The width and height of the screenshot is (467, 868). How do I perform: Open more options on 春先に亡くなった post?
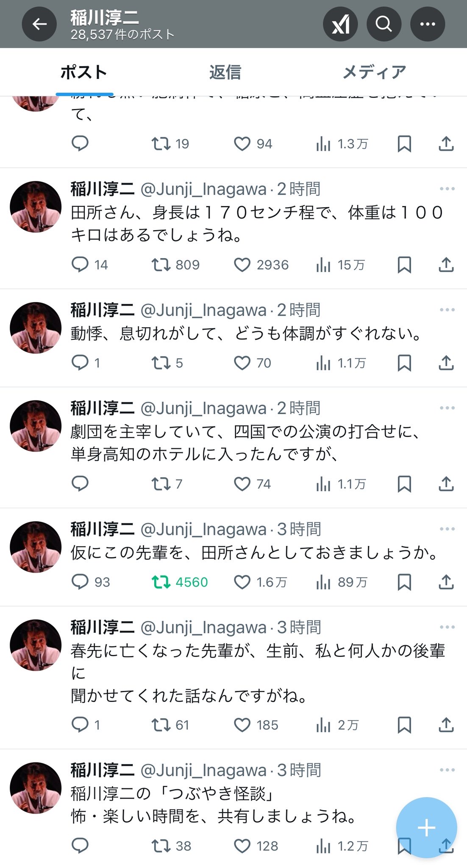click(x=447, y=627)
